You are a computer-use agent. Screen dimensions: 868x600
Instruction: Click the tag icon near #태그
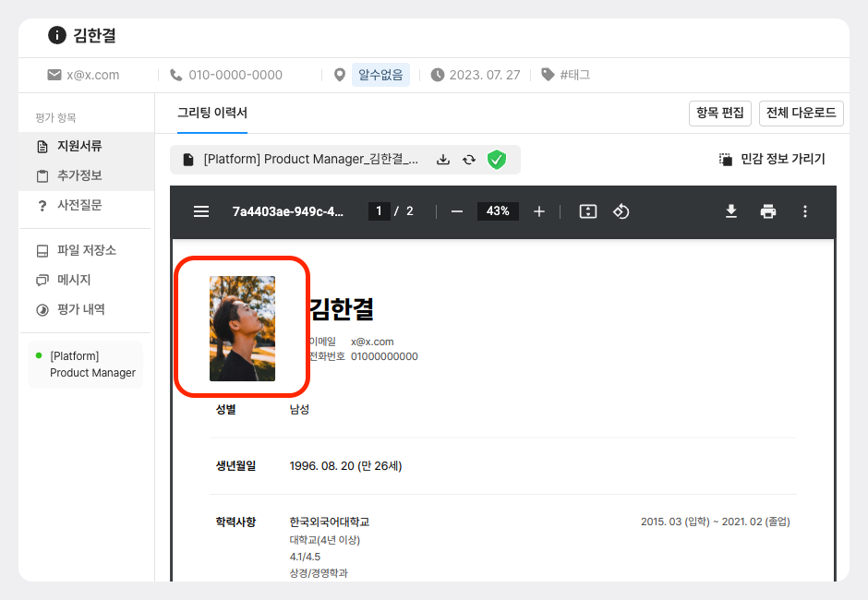tap(548, 74)
